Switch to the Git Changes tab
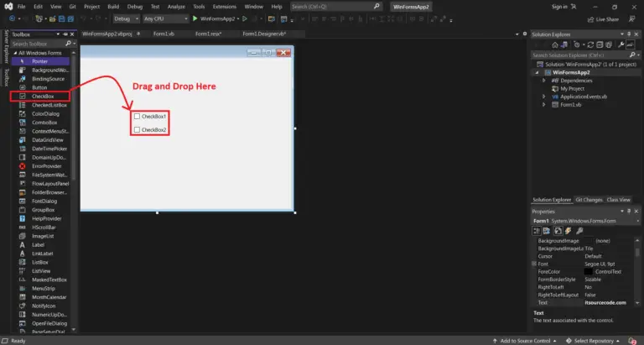644x345 pixels. (x=587, y=200)
